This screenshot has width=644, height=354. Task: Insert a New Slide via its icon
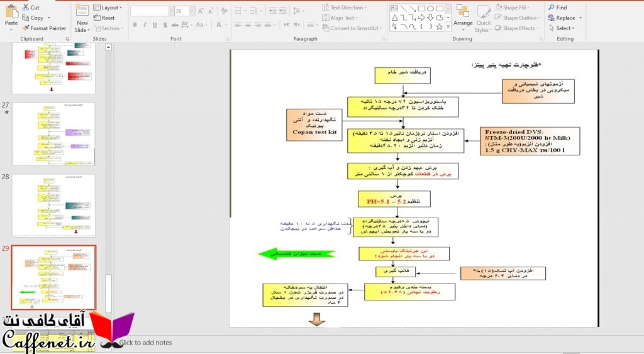click(x=82, y=11)
